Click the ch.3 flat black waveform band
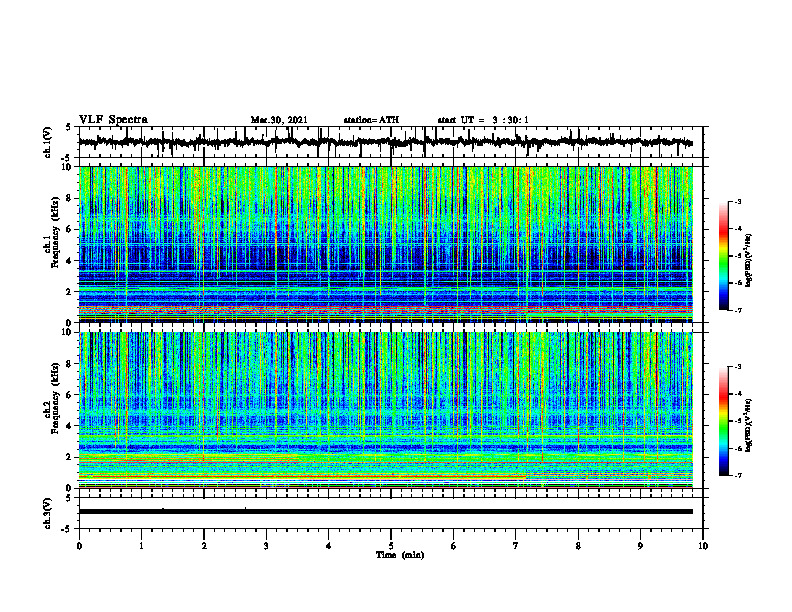792x612 pixels. [385, 512]
